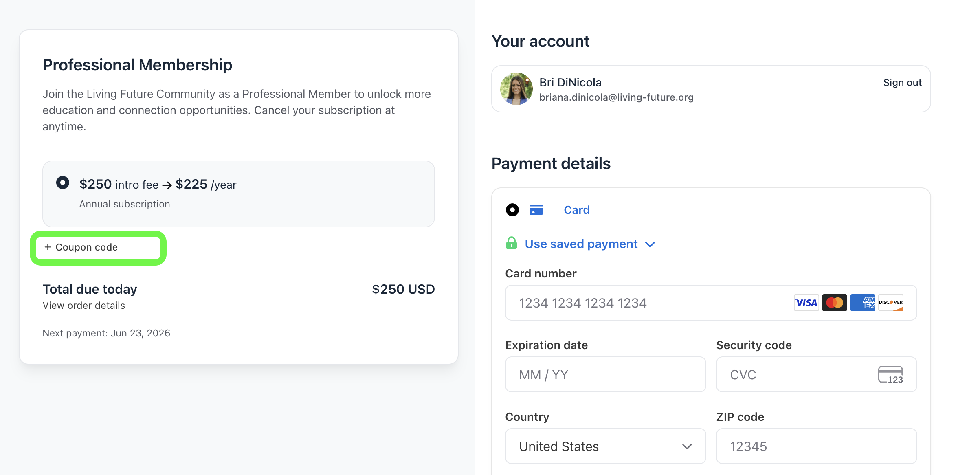Screen dimensions: 980x475
Task: Click the blue credit card icon
Action: 536,210
